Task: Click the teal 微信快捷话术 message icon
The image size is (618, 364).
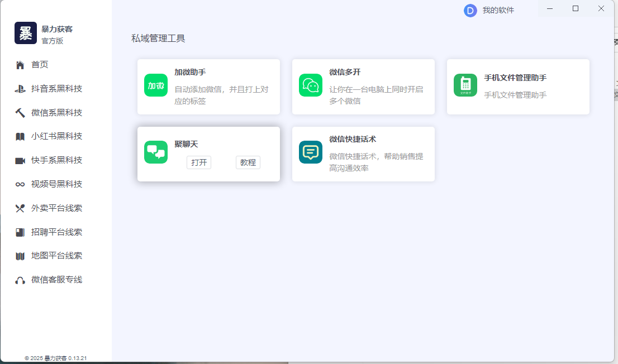Action: coord(311,152)
